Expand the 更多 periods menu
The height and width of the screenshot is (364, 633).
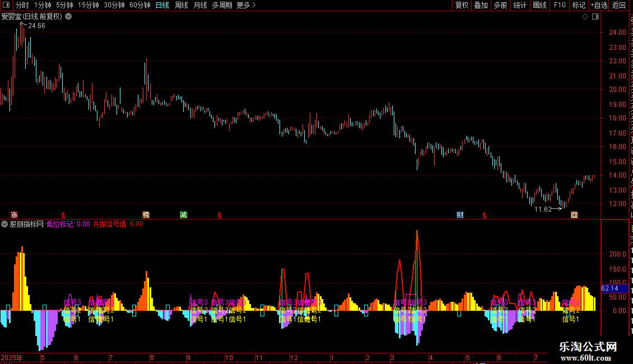point(246,5)
